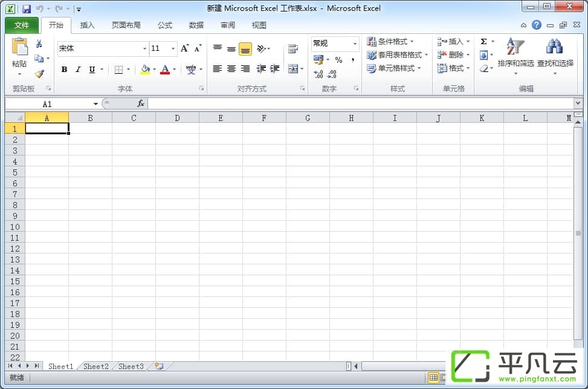The image size is (588, 389).
Task: Click the 删除 delete cells button
Action: (453, 55)
